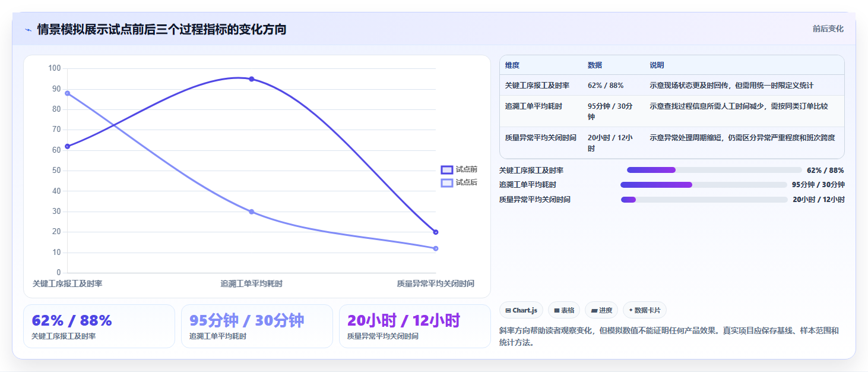Click table cell 95分钟 / 30分钟
The height and width of the screenshot is (372, 868).
coord(611,112)
